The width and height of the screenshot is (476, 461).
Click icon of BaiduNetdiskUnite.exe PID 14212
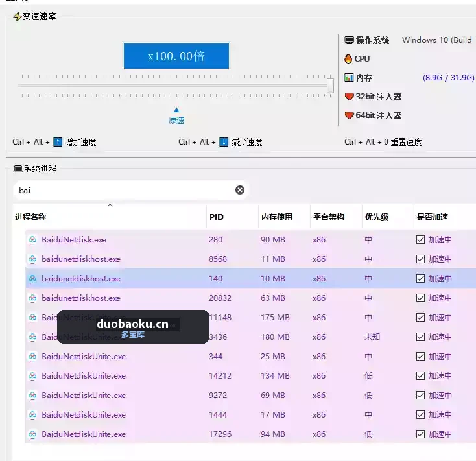pyautogui.click(x=32, y=375)
